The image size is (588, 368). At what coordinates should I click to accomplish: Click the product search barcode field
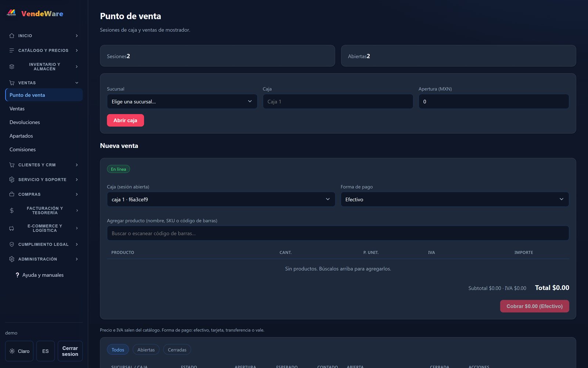[338, 233]
